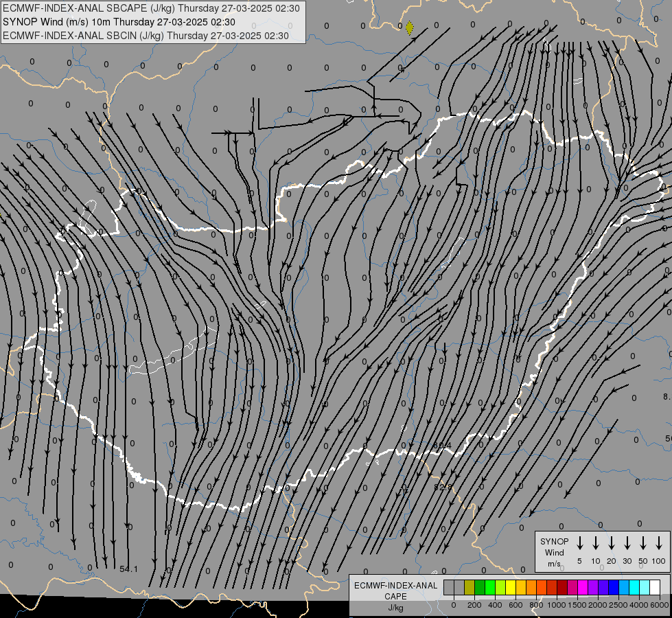Click the 400 tick label on the CAPE scale
672x618 pixels.
click(x=495, y=605)
